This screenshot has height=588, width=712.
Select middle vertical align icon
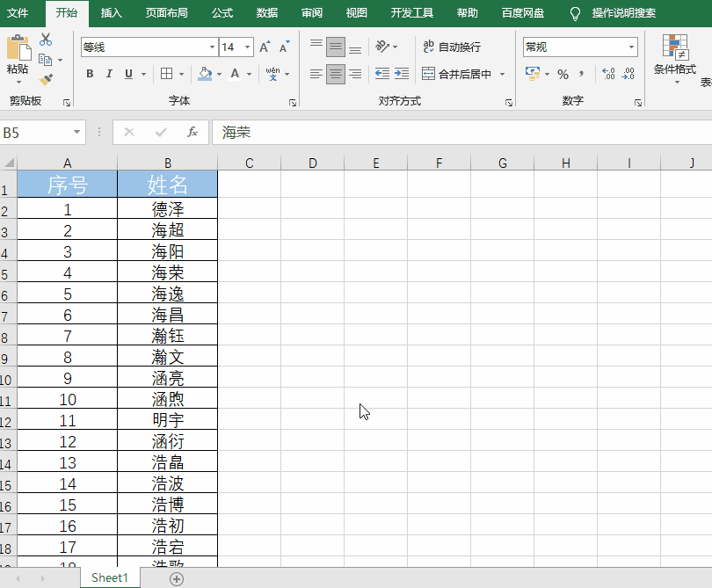click(336, 47)
